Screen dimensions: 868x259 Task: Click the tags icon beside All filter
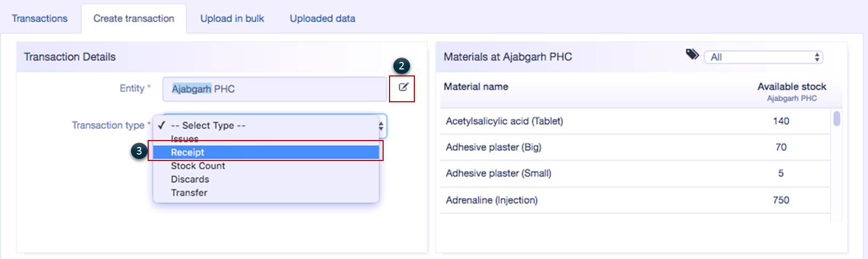(x=692, y=55)
